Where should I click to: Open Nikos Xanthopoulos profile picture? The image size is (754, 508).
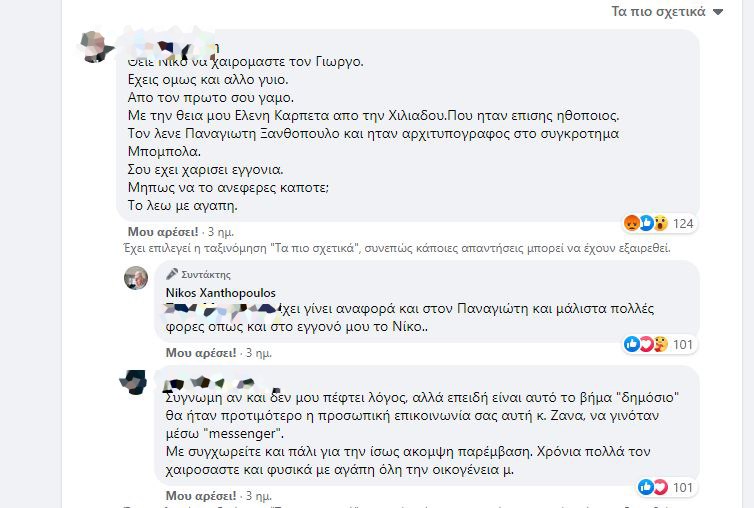pos(136,278)
